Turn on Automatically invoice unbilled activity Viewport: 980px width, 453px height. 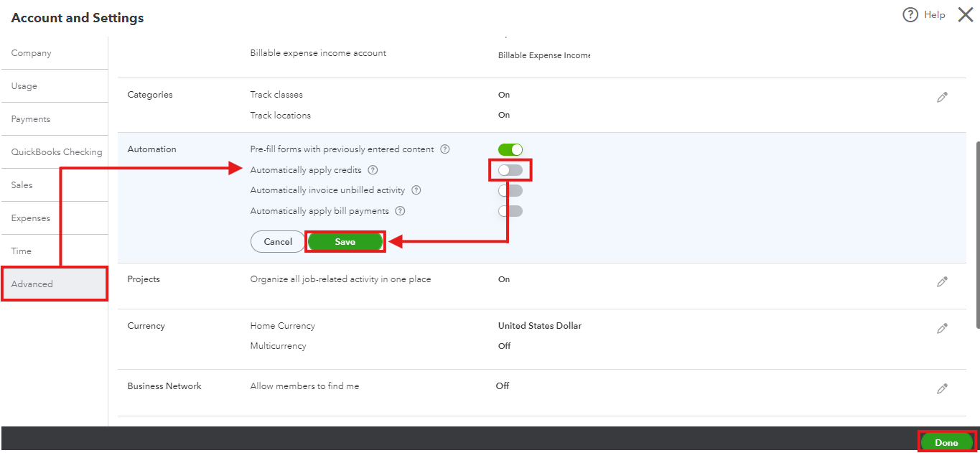(510, 190)
